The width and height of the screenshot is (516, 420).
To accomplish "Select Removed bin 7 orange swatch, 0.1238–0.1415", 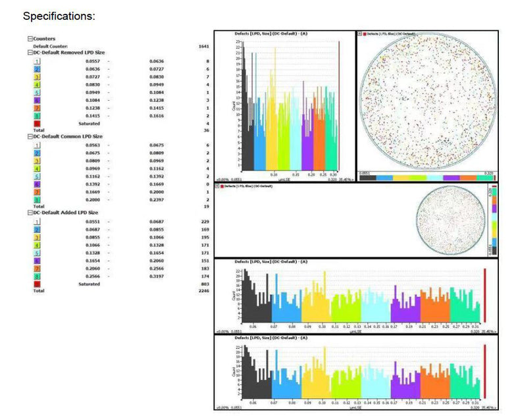I will coord(37,108).
